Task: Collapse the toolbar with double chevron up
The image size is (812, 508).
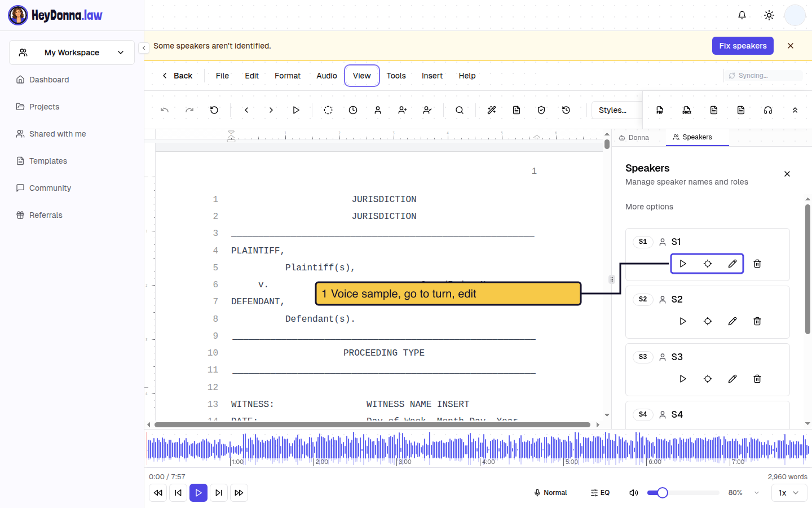Action: tap(795, 110)
